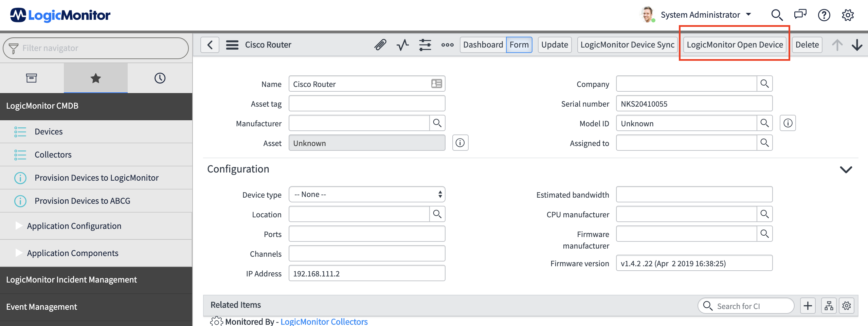Collapse the Configuration section chevron
The width and height of the screenshot is (868, 326).
pyautogui.click(x=846, y=169)
